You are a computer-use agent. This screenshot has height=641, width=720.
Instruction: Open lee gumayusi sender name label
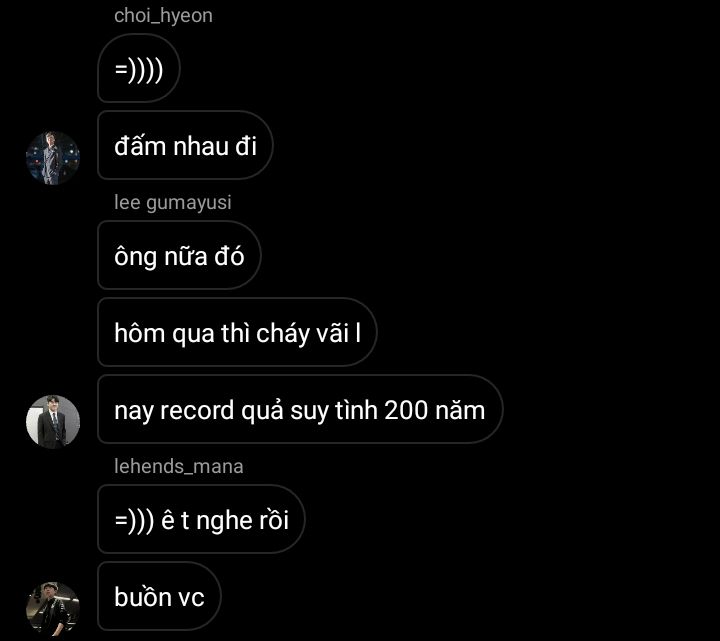[x=173, y=202]
